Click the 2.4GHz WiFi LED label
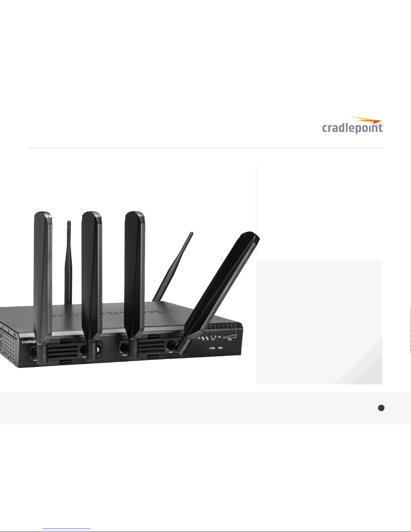 point(212,348)
